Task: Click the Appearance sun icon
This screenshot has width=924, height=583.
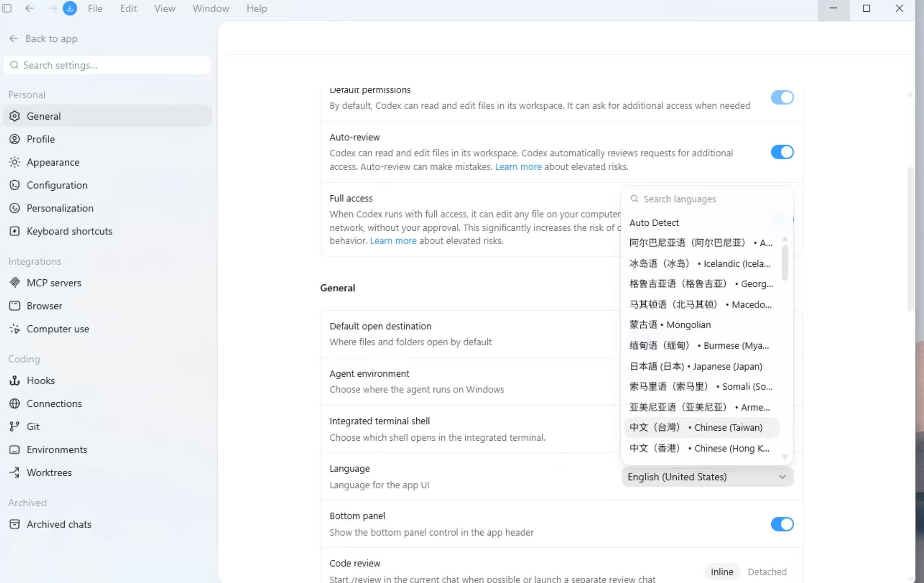Action: coord(15,162)
